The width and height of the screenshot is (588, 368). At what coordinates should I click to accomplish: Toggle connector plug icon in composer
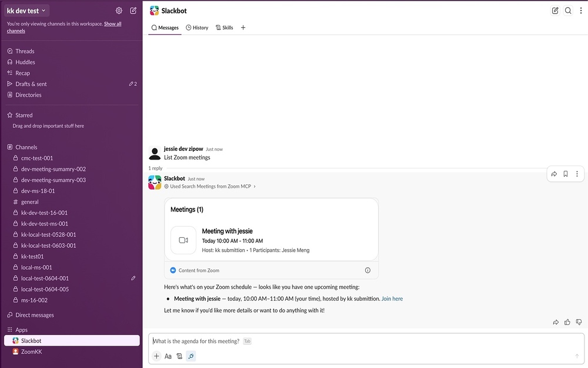coord(191,356)
